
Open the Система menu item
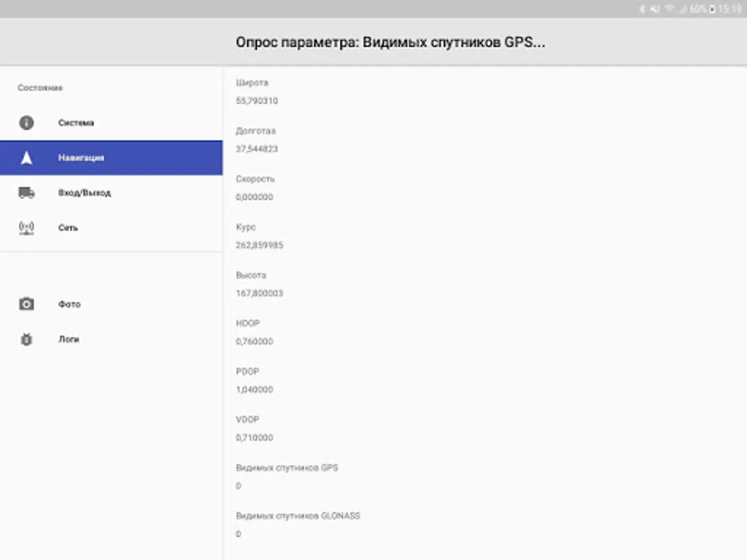click(x=111, y=123)
